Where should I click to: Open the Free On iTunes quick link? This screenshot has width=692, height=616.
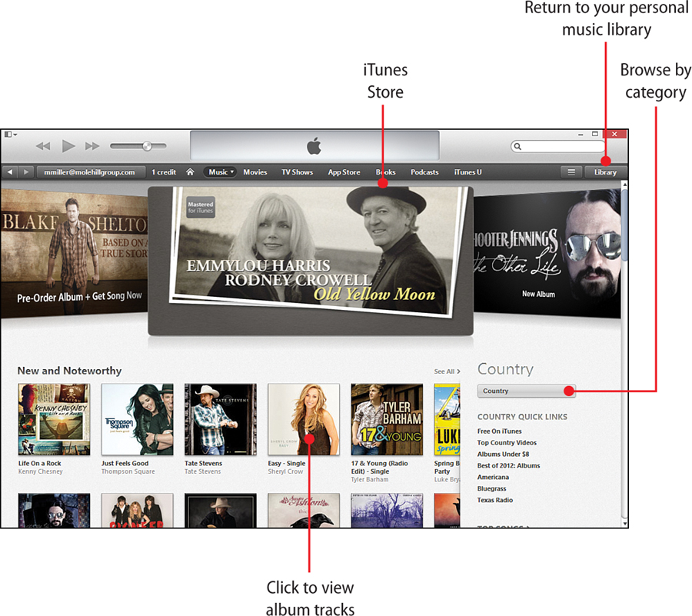[x=499, y=431]
